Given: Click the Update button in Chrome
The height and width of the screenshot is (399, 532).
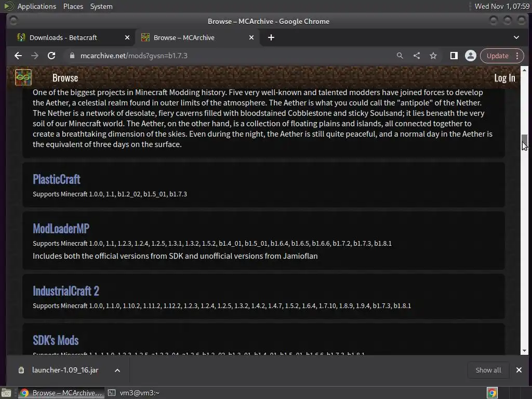Looking at the screenshot, I should click(x=497, y=56).
